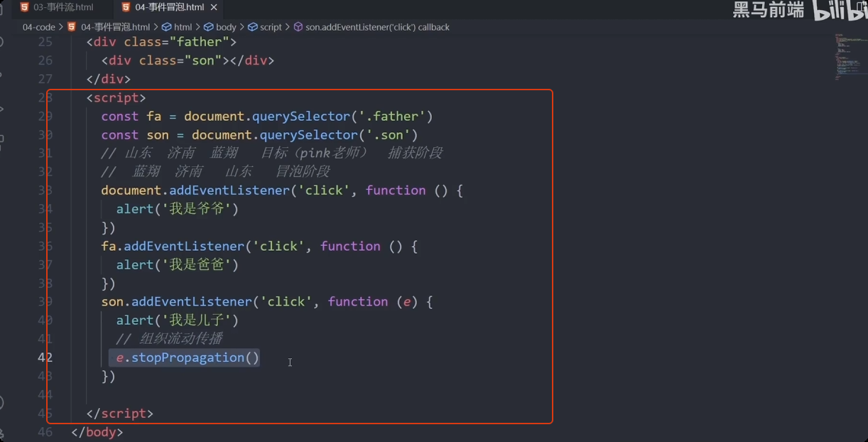Viewport: 868px width, 442px height.
Task: Select line number 27 in gutter
Action: (45, 79)
